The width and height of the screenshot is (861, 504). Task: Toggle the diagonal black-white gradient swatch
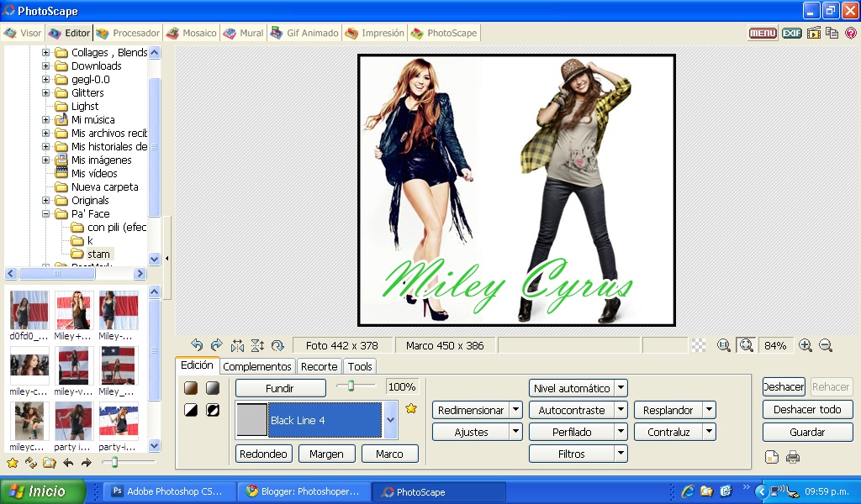pos(190,410)
